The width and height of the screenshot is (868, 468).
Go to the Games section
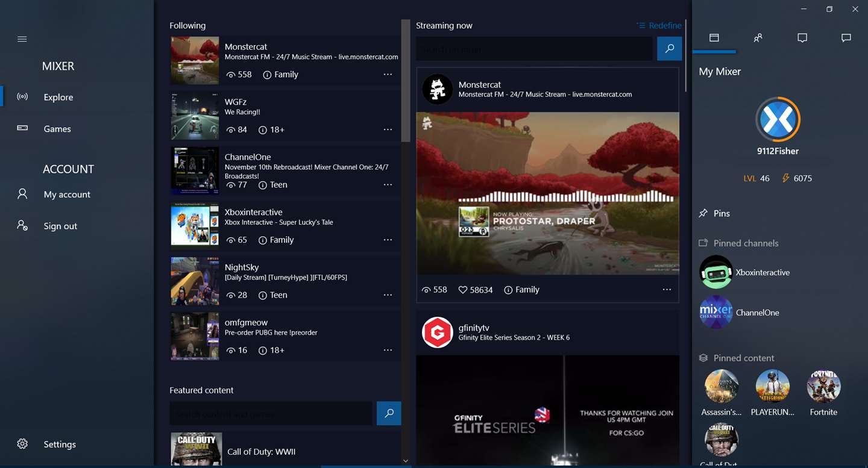point(57,129)
